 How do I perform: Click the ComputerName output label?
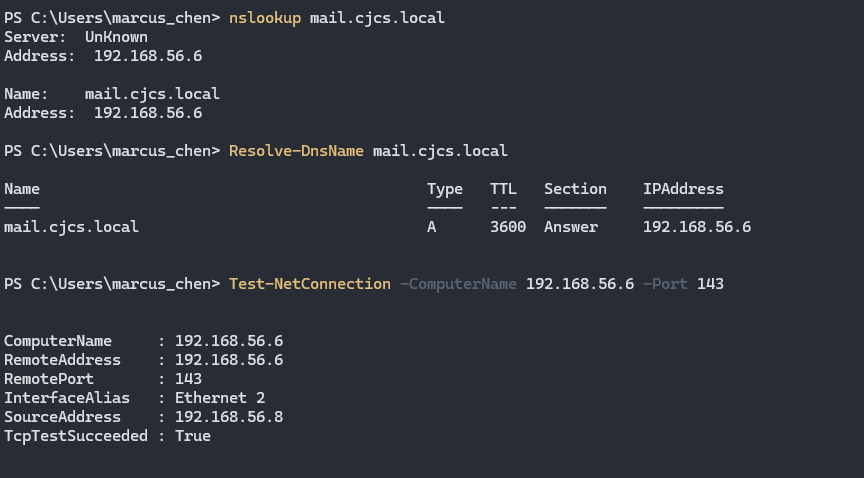[x=58, y=341]
